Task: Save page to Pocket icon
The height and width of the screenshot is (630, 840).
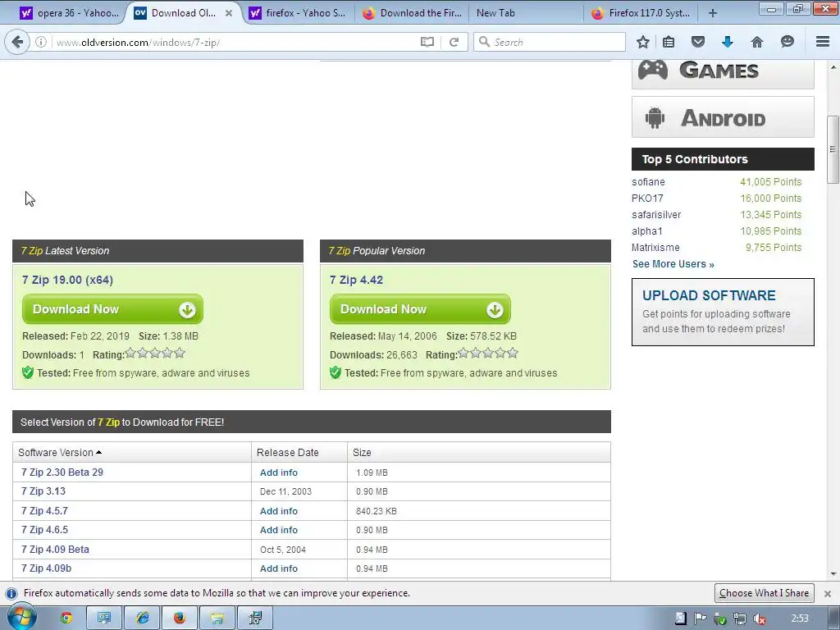Action: (x=697, y=42)
